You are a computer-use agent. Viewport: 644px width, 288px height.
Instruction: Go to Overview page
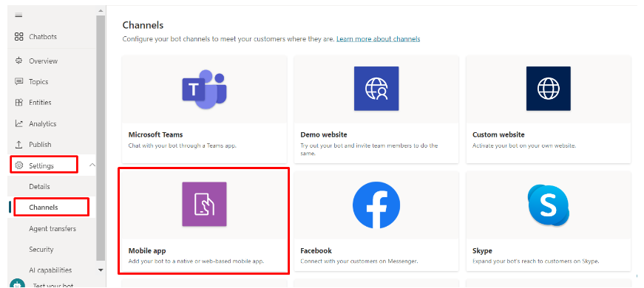coord(43,61)
